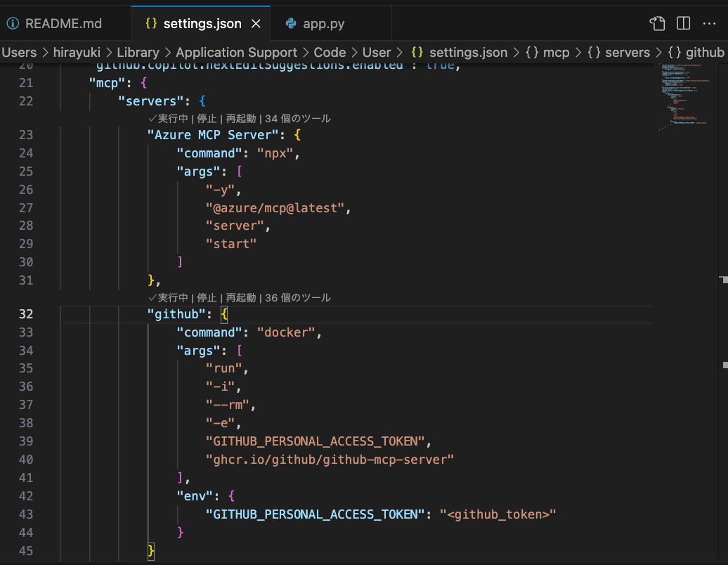Click 実行中 above the github server
This screenshot has height=565, width=728.
(169, 297)
